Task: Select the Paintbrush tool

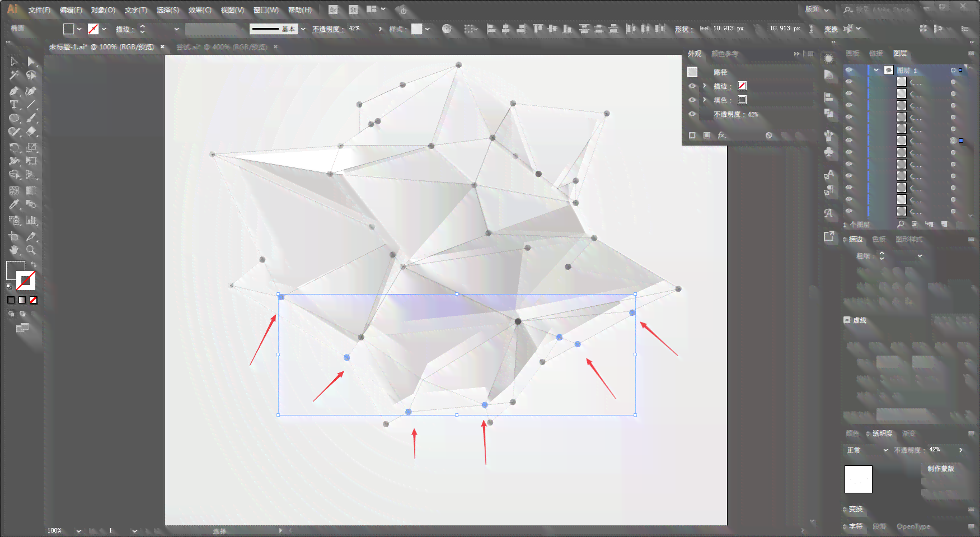Action: [x=31, y=118]
